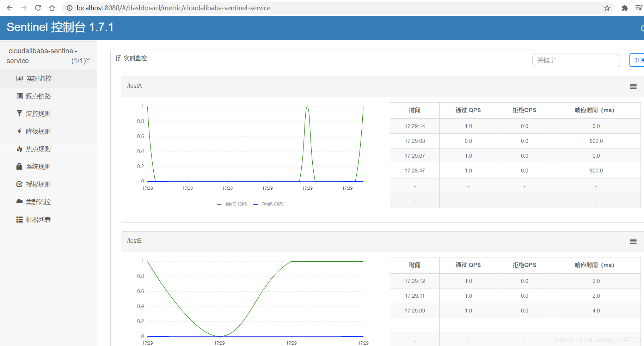Click the filter funnel icon beside 流控规则
644x346 pixels.
point(19,114)
